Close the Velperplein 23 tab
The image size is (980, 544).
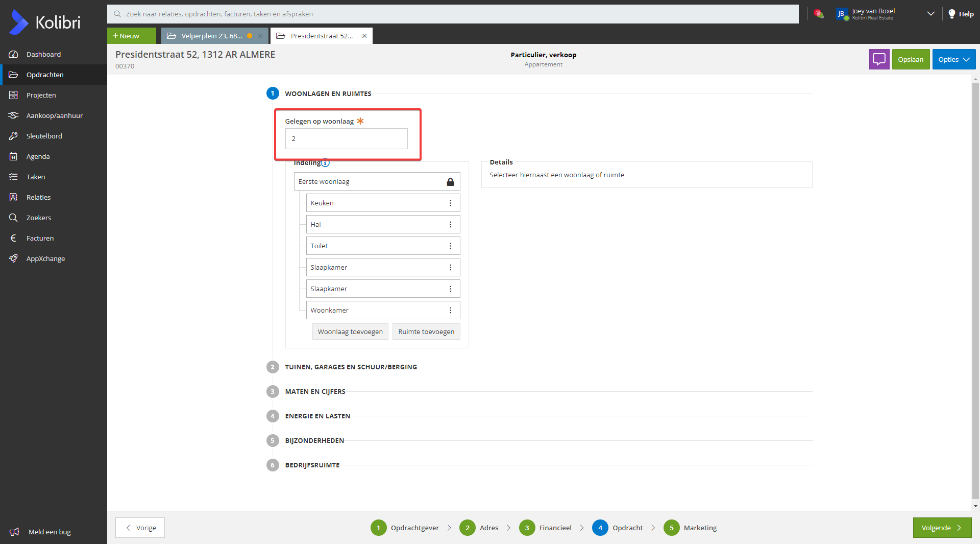pos(260,36)
